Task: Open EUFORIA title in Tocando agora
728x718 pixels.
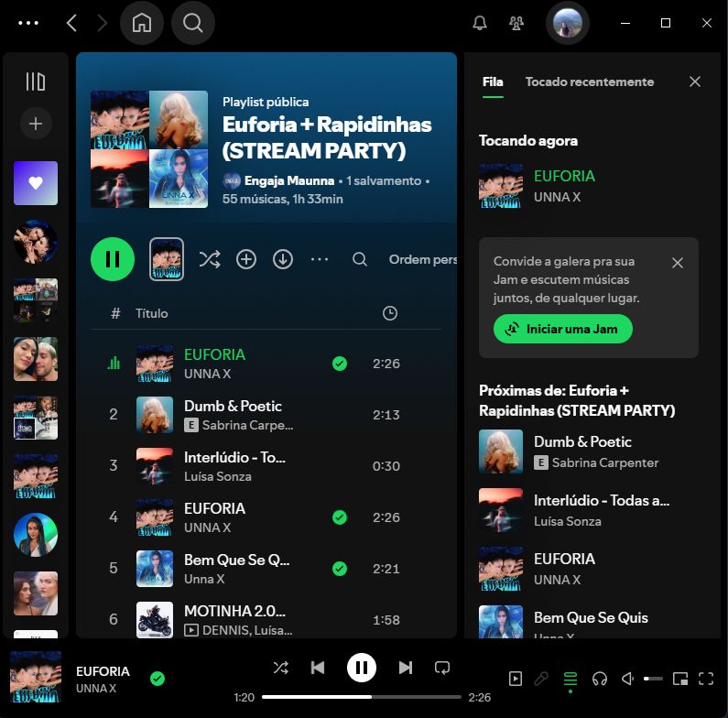Action: pyautogui.click(x=564, y=176)
